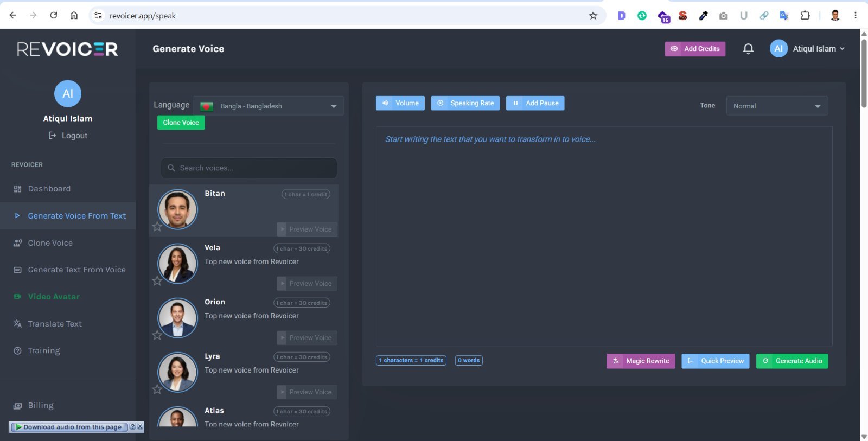Bookmark this page with the star icon
The height and width of the screenshot is (441, 868).
tap(593, 16)
